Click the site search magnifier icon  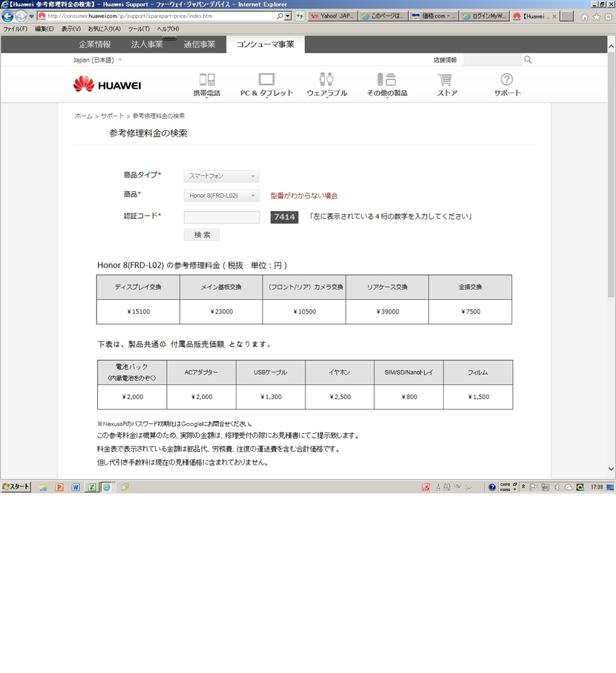pos(527,60)
